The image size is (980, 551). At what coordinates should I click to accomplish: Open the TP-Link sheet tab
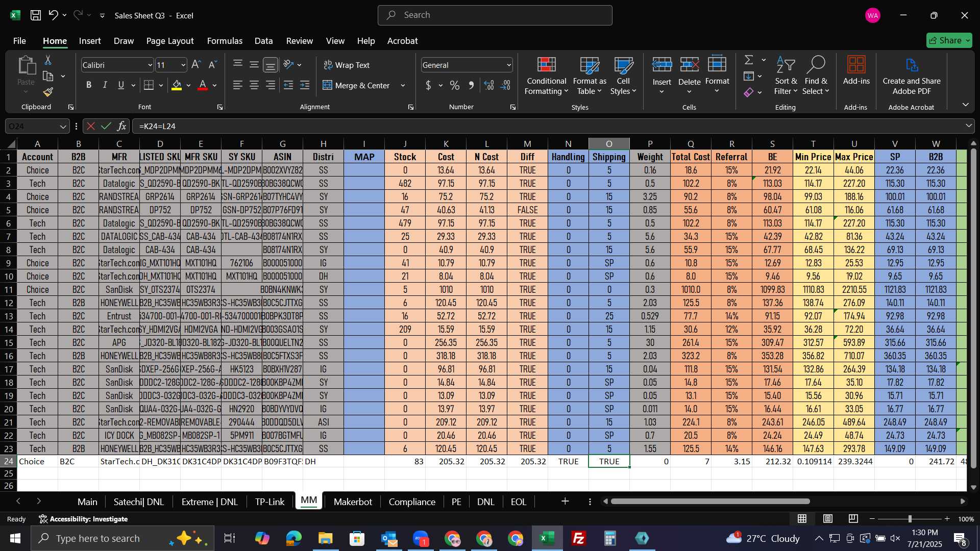coord(269,502)
